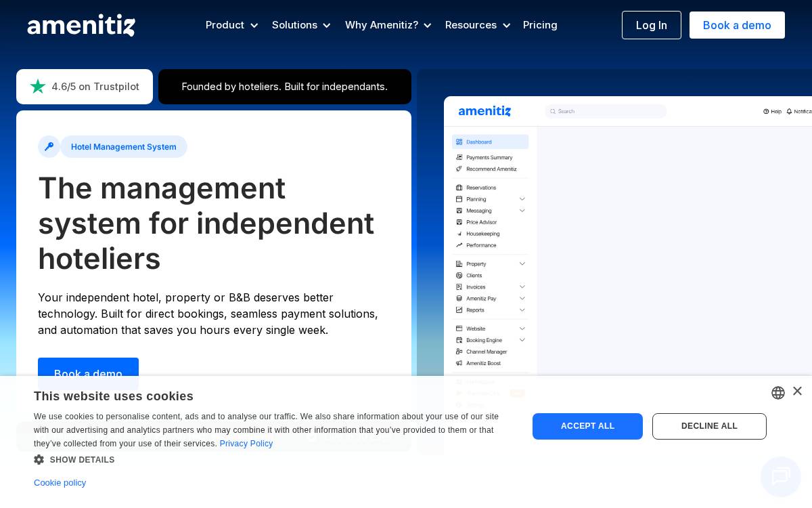The height and width of the screenshot is (508, 812).
Task: Open the Product dropdown menu
Action: (232, 25)
